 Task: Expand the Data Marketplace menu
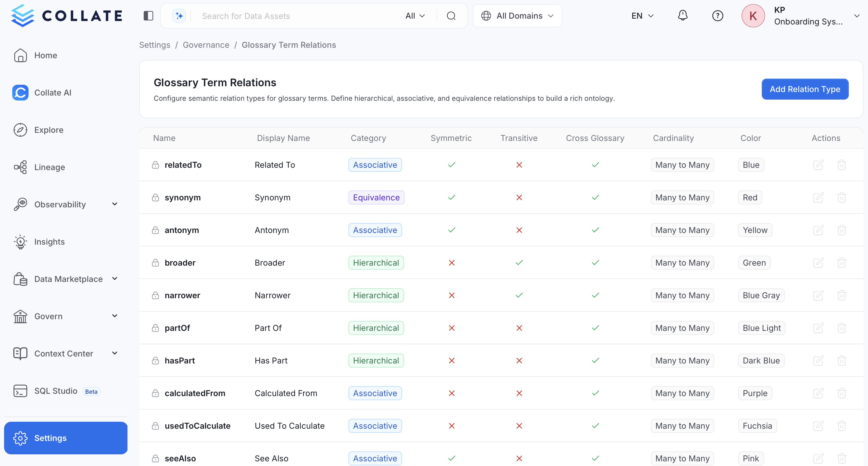pyautogui.click(x=115, y=278)
